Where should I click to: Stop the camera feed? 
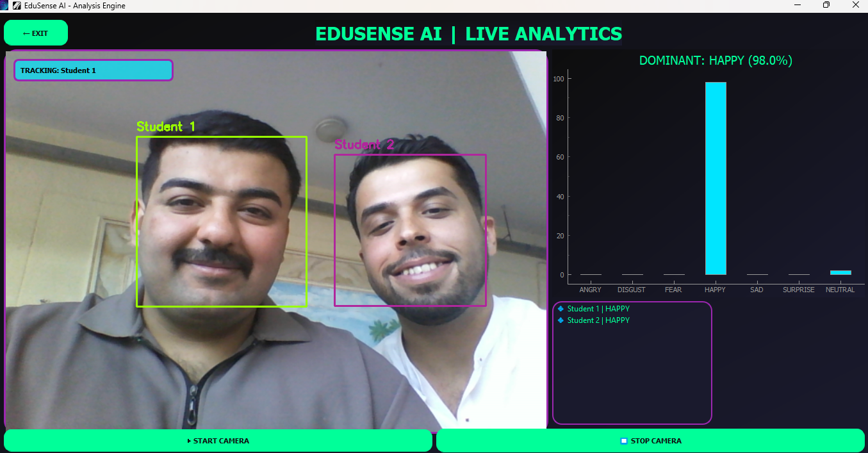coord(650,441)
